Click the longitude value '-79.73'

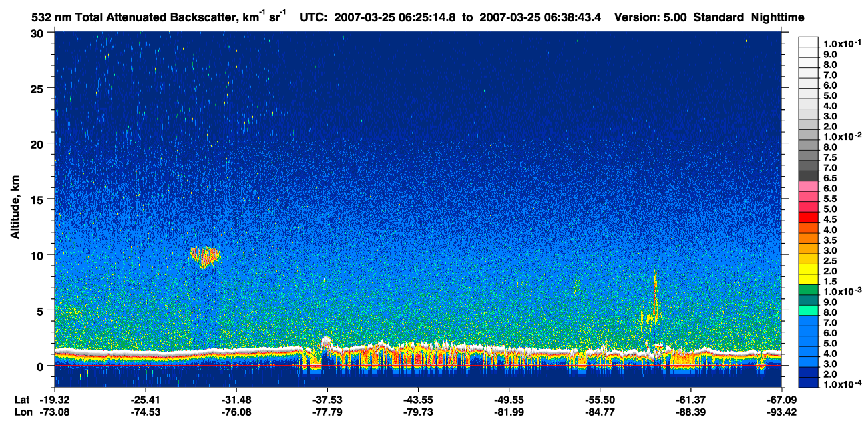coord(418,412)
